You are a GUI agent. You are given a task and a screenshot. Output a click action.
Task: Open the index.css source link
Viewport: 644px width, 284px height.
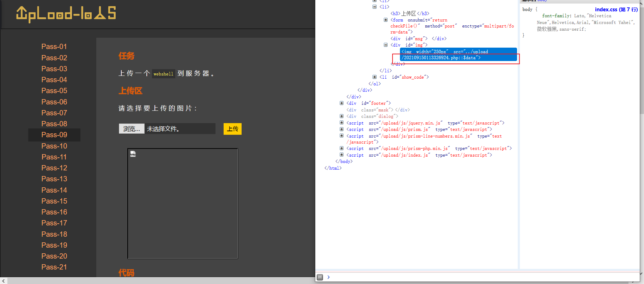pyautogui.click(x=616, y=10)
